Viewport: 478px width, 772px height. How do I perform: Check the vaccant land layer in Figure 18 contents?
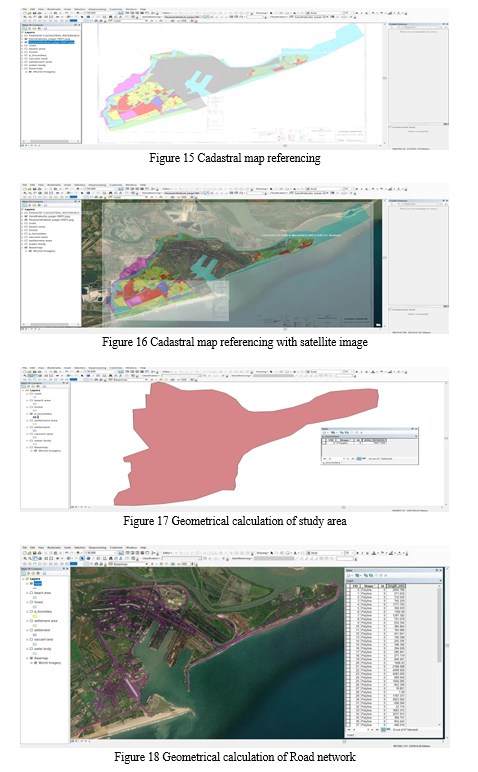tap(31, 640)
